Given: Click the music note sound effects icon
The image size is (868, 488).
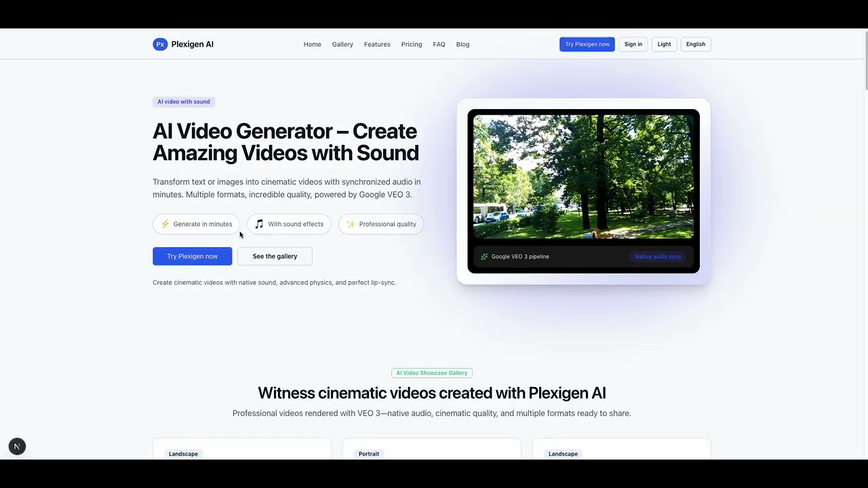Looking at the screenshot, I should point(259,224).
